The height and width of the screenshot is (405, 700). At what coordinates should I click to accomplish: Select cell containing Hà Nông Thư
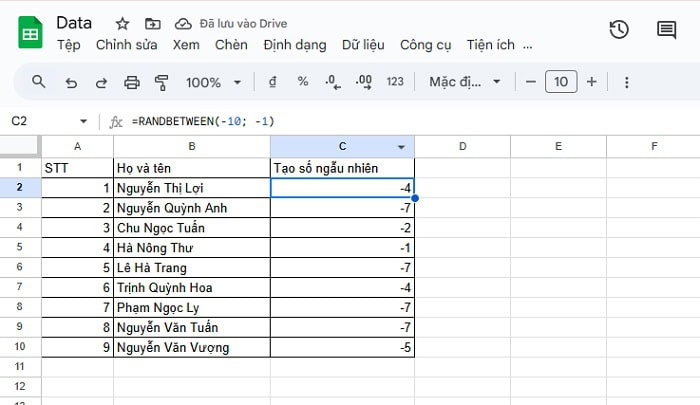click(191, 248)
